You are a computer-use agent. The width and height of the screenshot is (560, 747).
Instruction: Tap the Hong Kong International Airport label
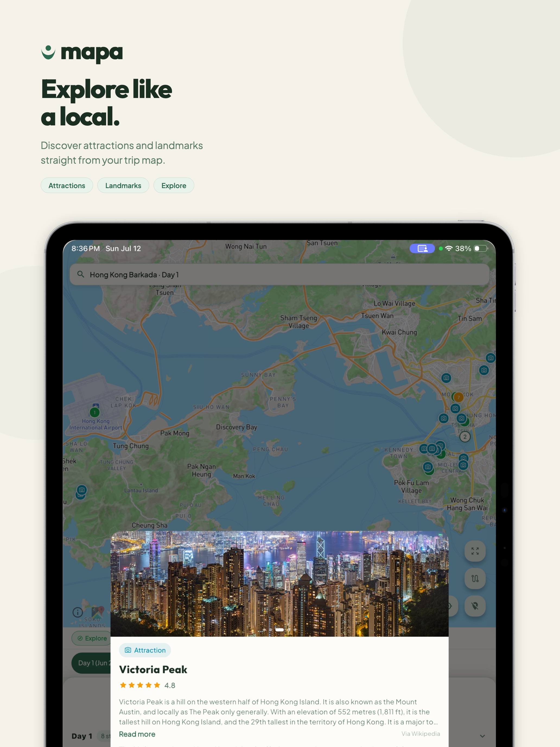click(x=96, y=424)
